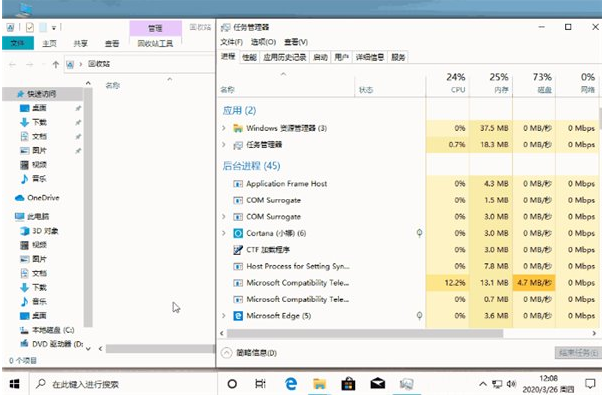This screenshot has width=613, height=402.
Task: Click the CTF 加载程序 pen icon
Action: coord(237,250)
